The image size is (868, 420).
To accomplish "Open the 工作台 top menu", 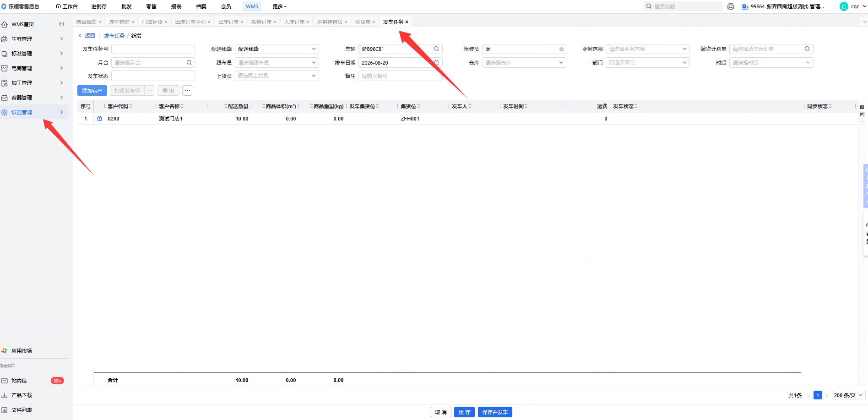I will pos(67,6).
